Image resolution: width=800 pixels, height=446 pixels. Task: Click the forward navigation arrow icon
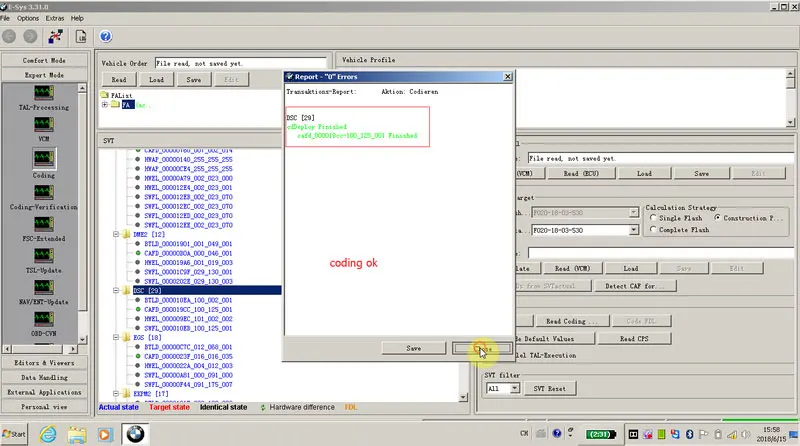(x=31, y=36)
